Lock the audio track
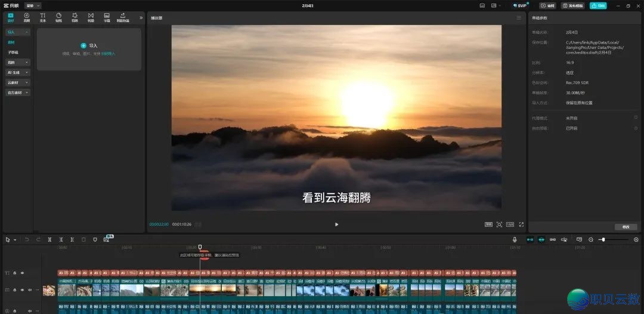The image size is (644, 314). point(15,311)
